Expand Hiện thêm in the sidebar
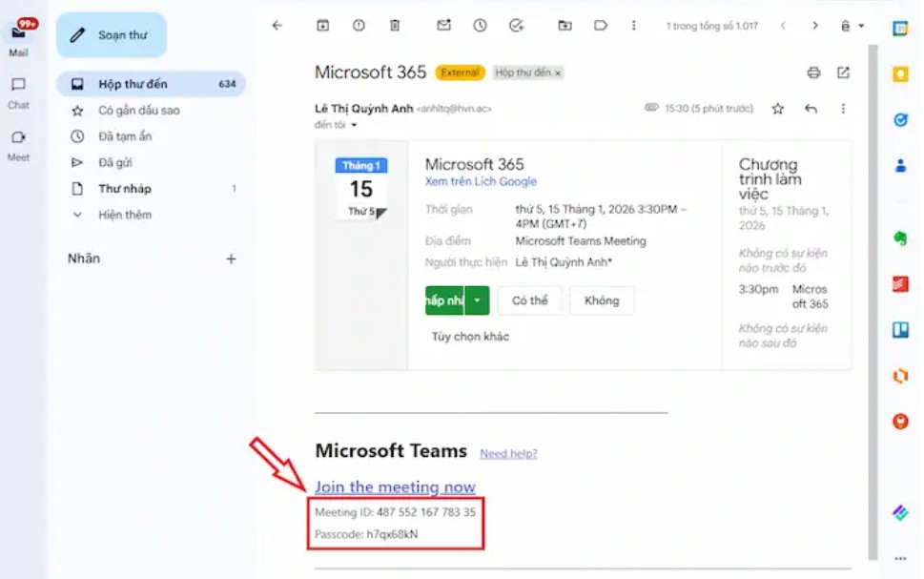The height and width of the screenshot is (579, 924). [124, 215]
